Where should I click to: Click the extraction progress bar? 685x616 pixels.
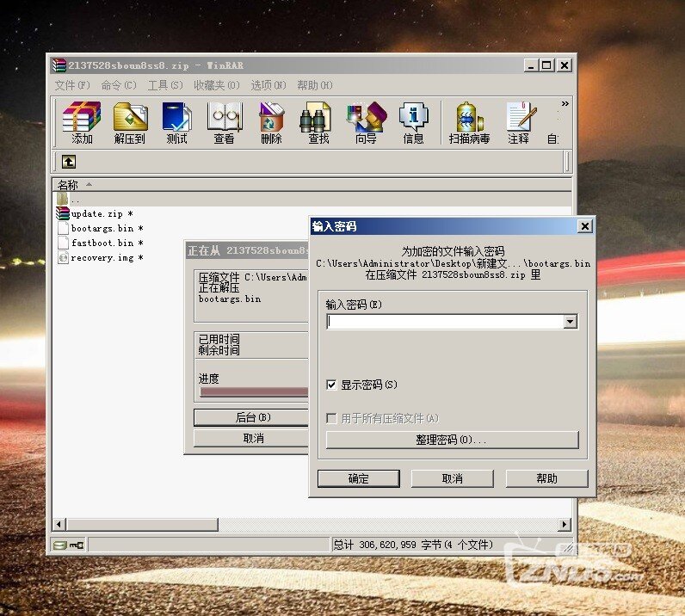pyautogui.click(x=254, y=391)
